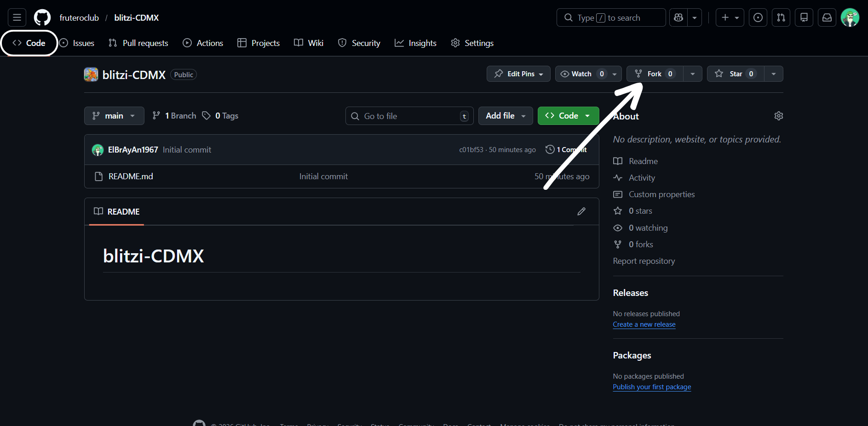The width and height of the screenshot is (868, 426).
Task: Click the commit history clock icon
Action: click(550, 149)
